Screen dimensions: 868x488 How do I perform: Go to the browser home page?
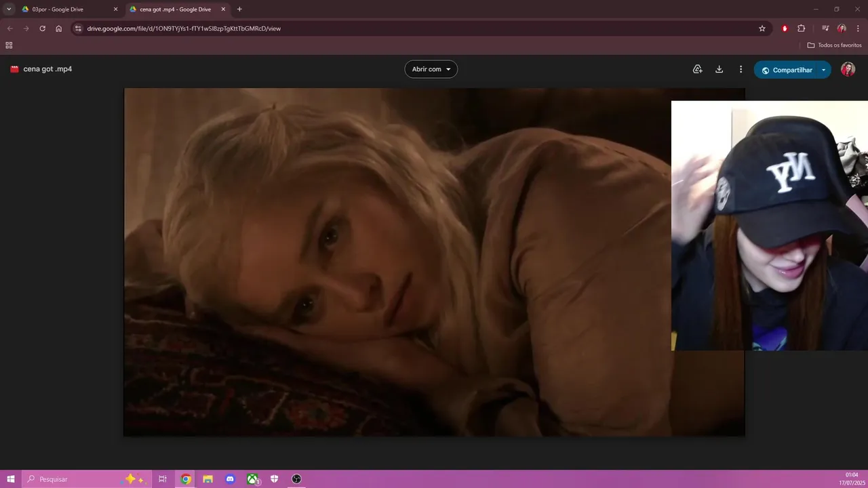tap(59, 28)
